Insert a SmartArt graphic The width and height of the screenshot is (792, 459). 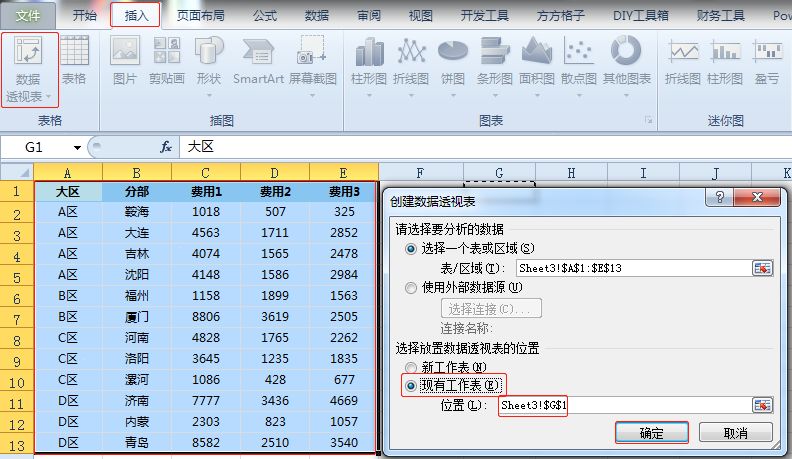[x=258, y=60]
